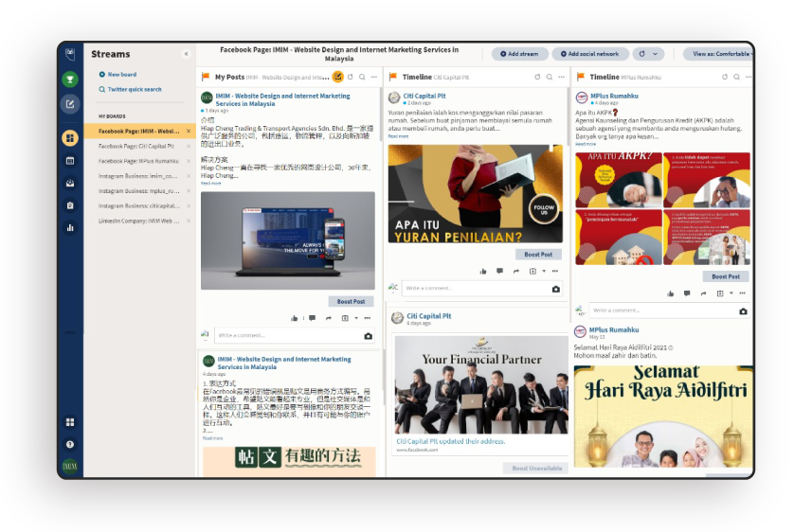Like the Apa itu AKPK post
Screen dimensions: 812x532
coord(671,293)
